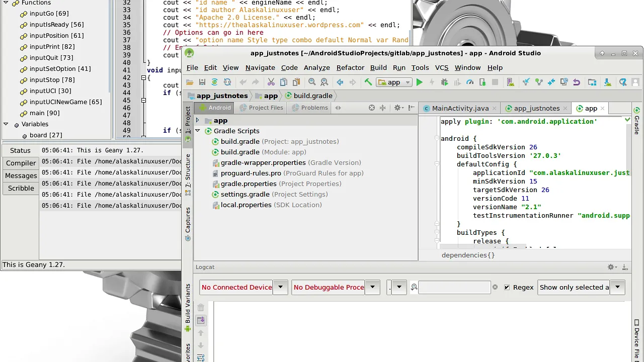Viewport: 644px width, 362px height.
Task: Hide the Project panel with the hide icon
Action: (x=412, y=108)
